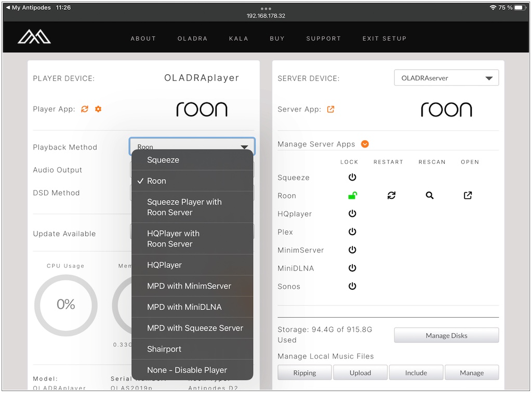Toggle power for MinimServer app
The height and width of the screenshot is (393, 532).
pyautogui.click(x=352, y=250)
